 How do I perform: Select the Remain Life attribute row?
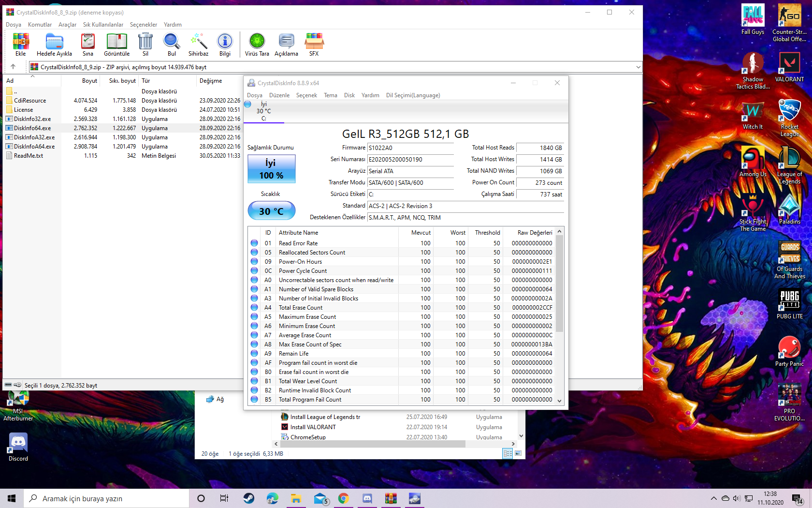tap(401, 354)
